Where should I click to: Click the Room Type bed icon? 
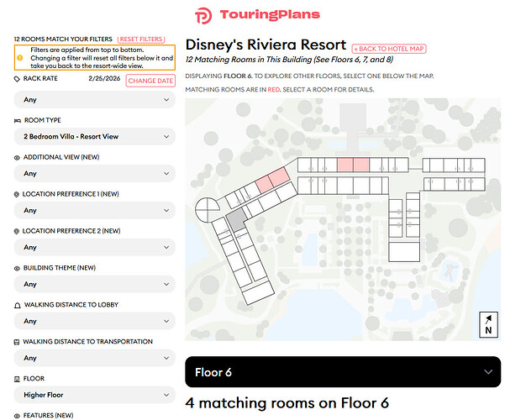[x=18, y=120]
